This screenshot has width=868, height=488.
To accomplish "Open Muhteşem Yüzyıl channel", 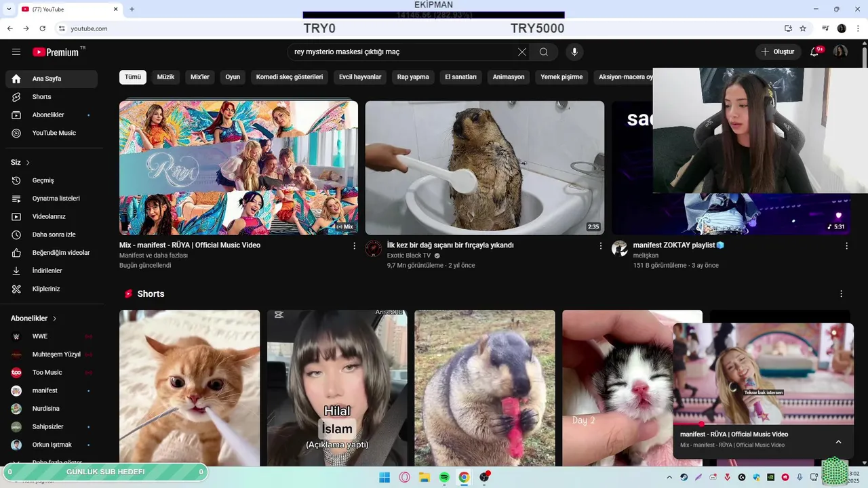I will point(52,354).
